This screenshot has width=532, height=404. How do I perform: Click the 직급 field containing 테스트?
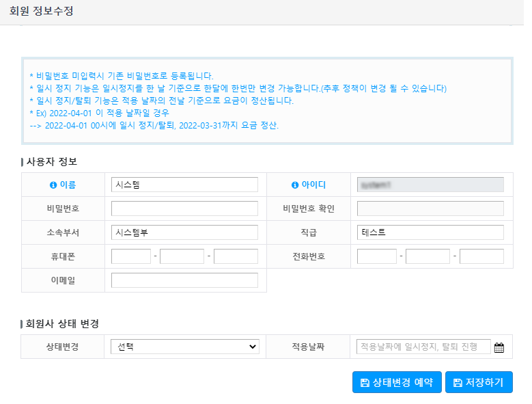[430, 232]
